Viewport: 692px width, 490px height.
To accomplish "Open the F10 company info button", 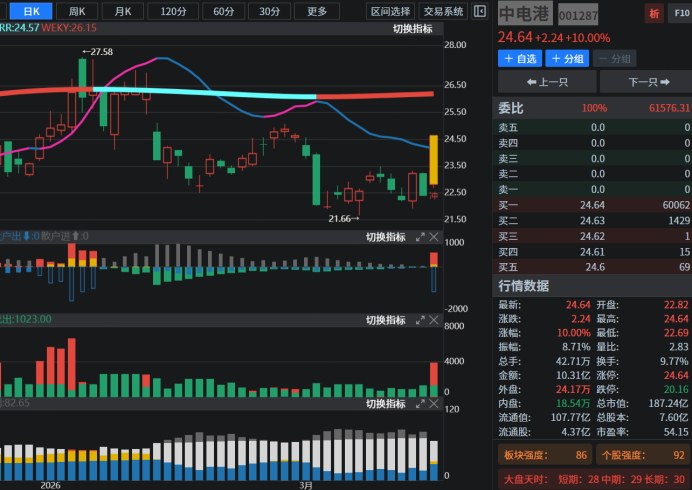I will click(x=679, y=14).
